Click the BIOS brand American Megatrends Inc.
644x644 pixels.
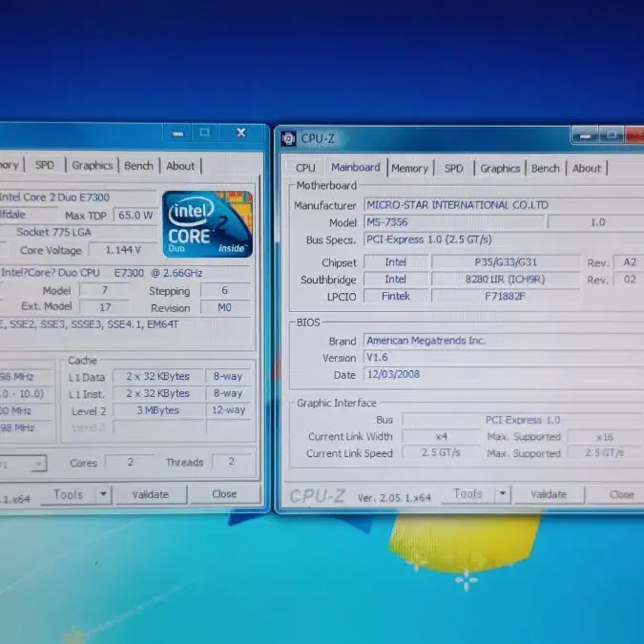pos(504,341)
